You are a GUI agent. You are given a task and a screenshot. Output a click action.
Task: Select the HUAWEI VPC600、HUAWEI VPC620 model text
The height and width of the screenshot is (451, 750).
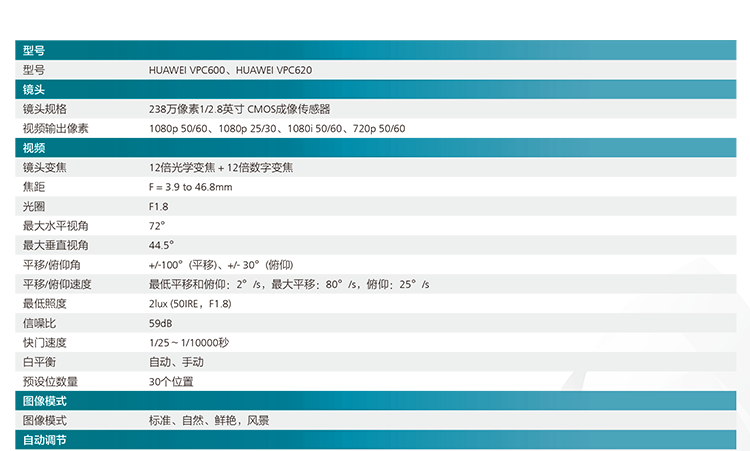pos(236,70)
